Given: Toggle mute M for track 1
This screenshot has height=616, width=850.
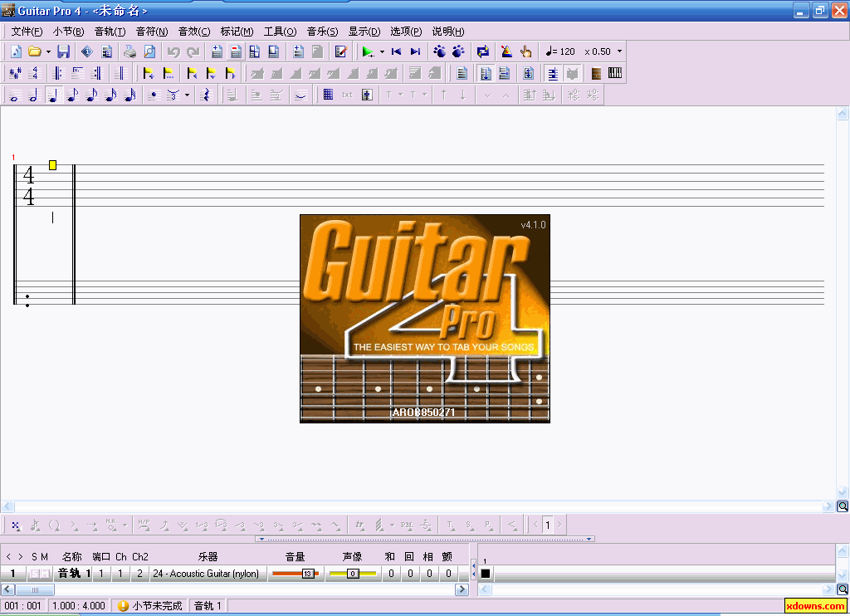Looking at the screenshot, I should (45, 574).
